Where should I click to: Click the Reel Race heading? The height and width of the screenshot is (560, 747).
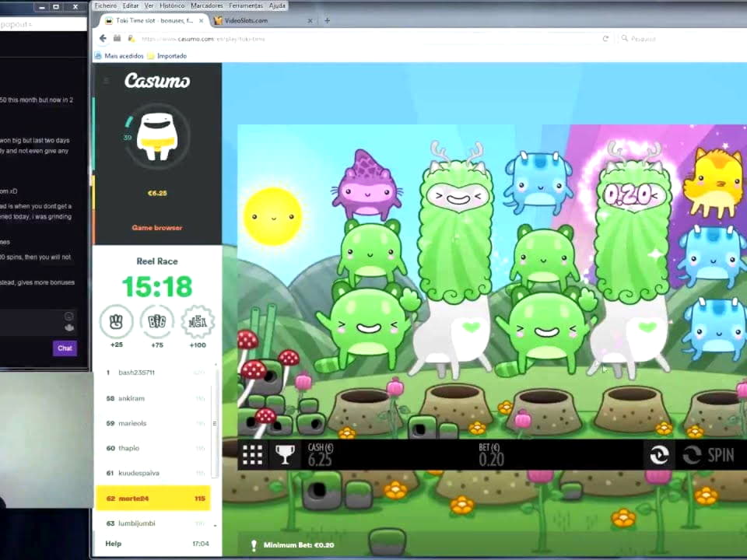pos(157,261)
